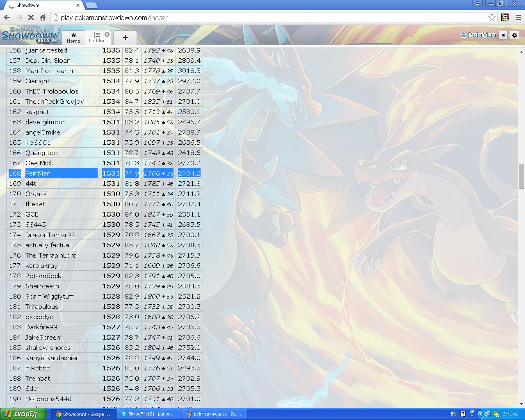Select player name The TerrapinLord
The height and width of the screenshot is (420, 525).
click(51, 255)
